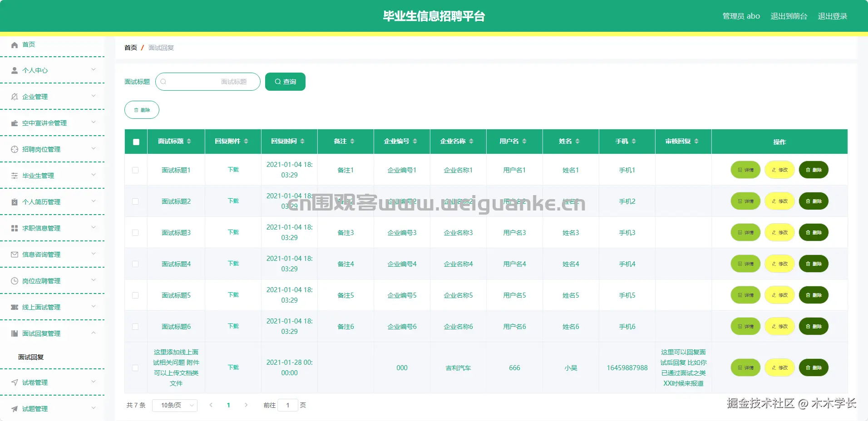The width and height of the screenshot is (868, 421).
Task: Click 修改 for 面试标题3 row
Action: (779, 233)
